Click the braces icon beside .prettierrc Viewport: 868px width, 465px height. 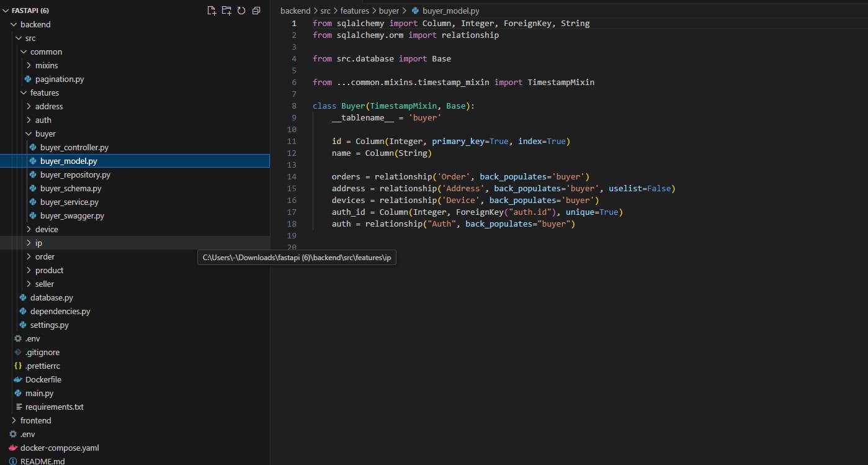(x=18, y=366)
